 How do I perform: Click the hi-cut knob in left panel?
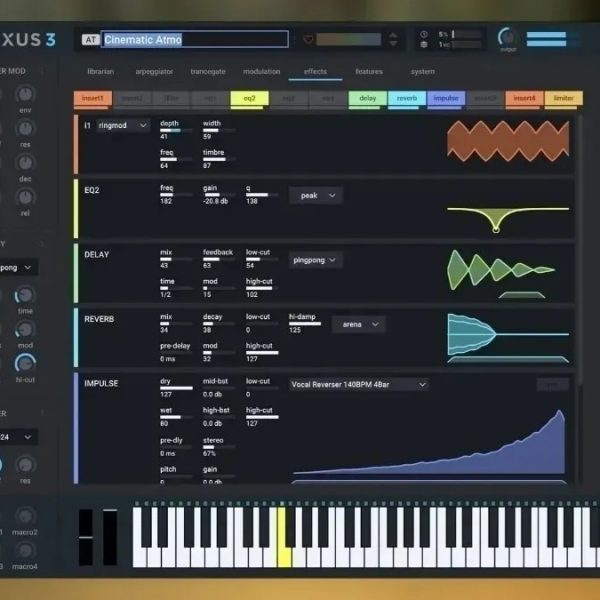(x=25, y=363)
